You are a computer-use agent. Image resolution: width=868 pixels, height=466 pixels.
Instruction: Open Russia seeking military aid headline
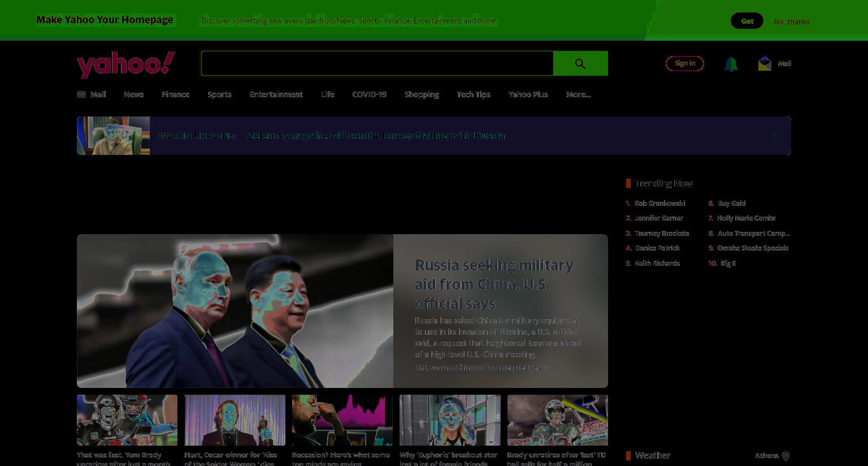pyautogui.click(x=494, y=284)
